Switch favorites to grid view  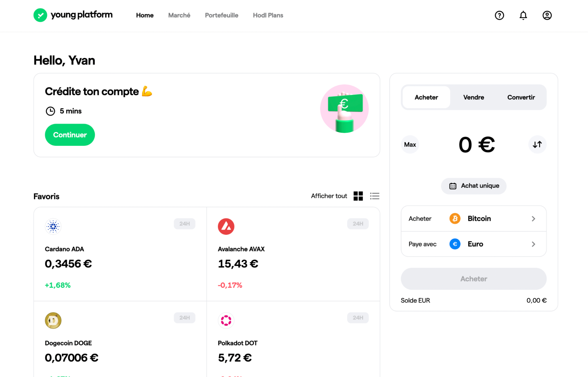(x=358, y=196)
